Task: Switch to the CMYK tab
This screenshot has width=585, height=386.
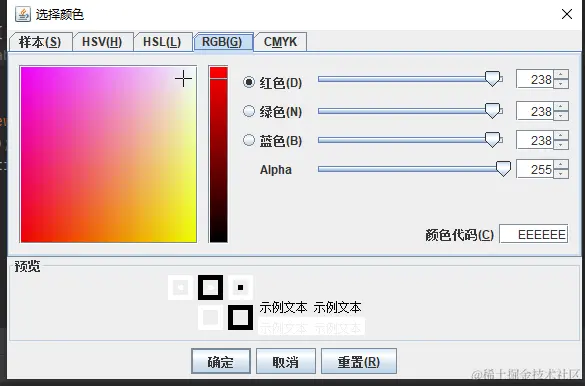Action: [281, 42]
